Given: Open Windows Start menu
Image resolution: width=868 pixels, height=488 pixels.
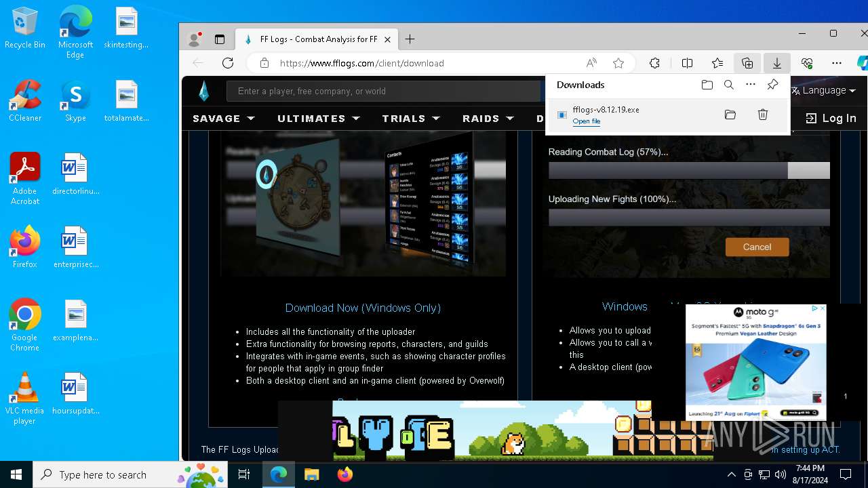Looking at the screenshot, I should (x=16, y=474).
